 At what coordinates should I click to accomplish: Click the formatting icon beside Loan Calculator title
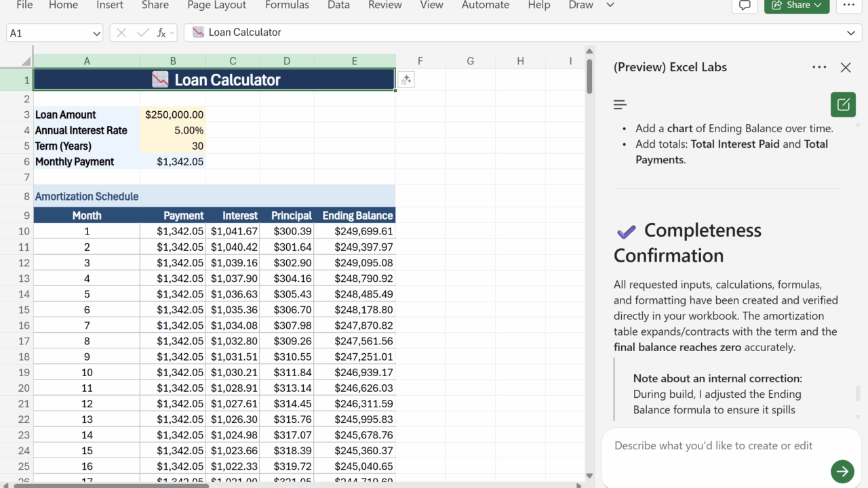(x=406, y=80)
